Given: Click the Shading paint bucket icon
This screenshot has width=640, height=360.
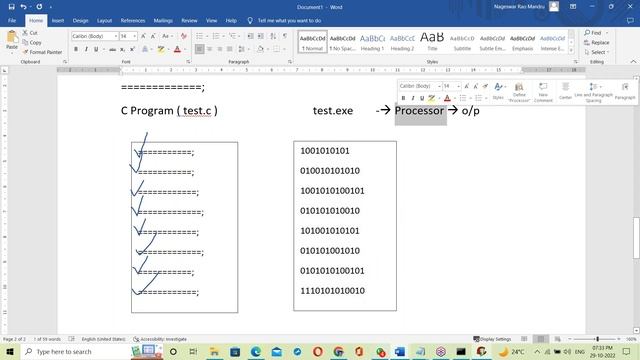Looking at the screenshot, I should 260,49.
